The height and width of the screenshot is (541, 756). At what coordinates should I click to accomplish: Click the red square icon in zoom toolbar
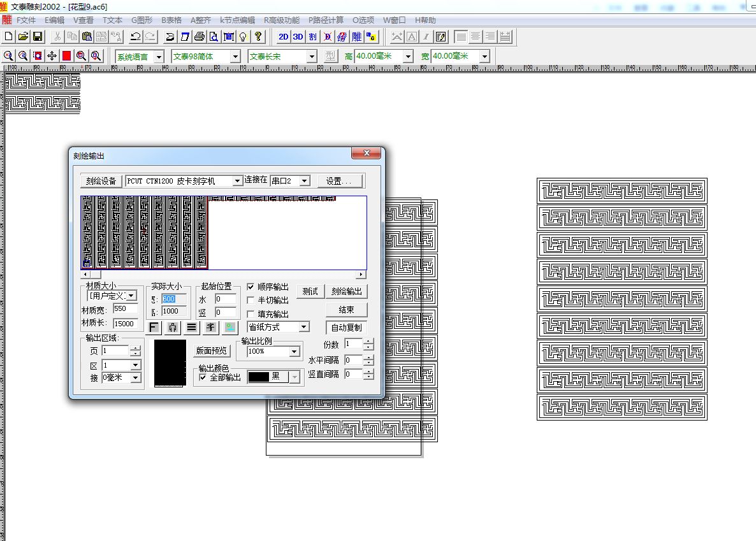pyautogui.click(x=66, y=56)
